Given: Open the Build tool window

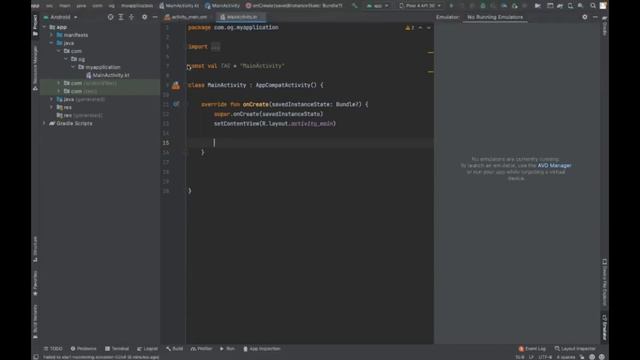Looking at the screenshot, I should pyautogui.click(x=175, y=349).
